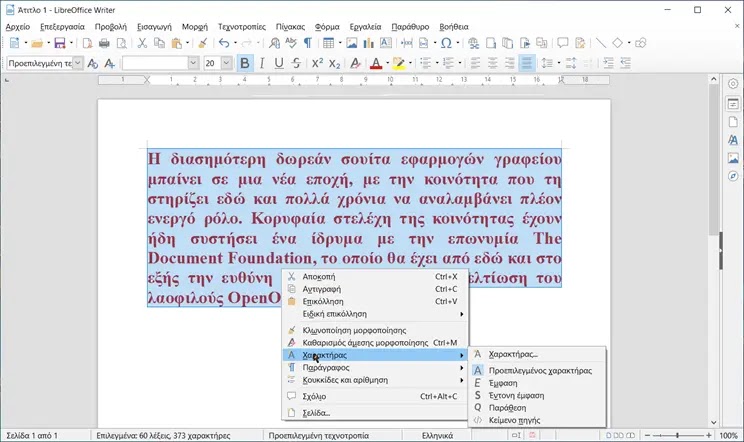Apply yellow highlighting color button
The height and width of the screenshot is (442, 744).
[399, 63]
